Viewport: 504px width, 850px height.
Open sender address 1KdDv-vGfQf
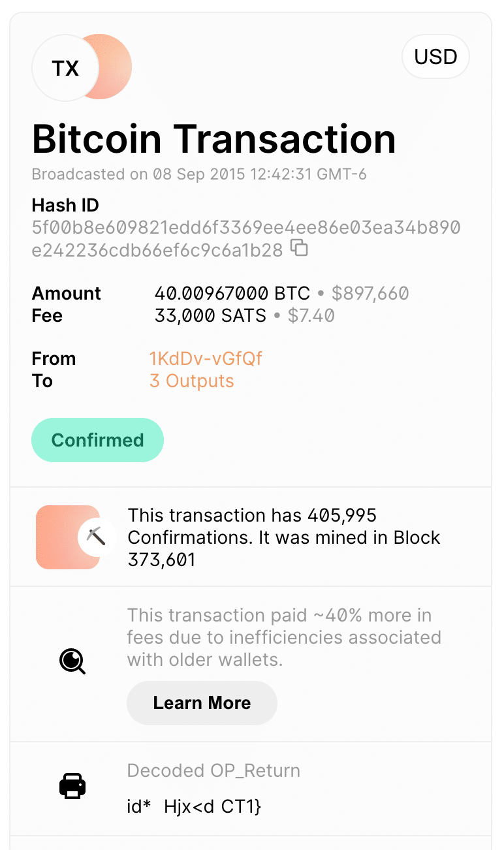tap(206, 358)
